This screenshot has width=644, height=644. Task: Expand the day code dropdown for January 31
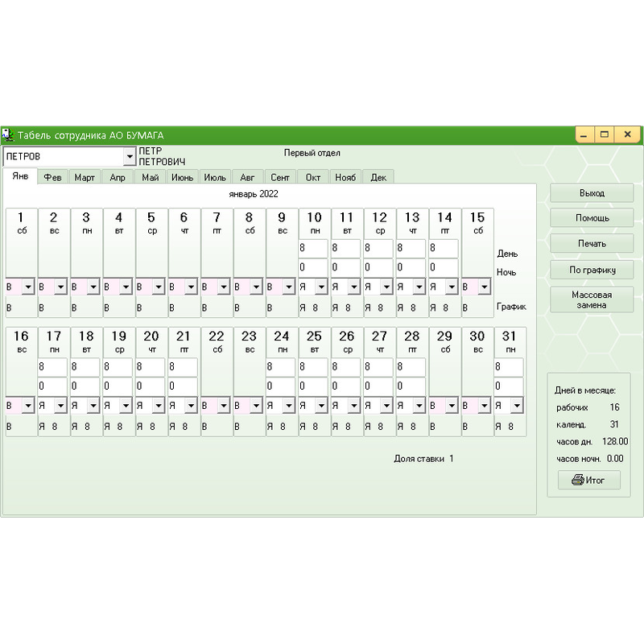[x=518, y=406]
